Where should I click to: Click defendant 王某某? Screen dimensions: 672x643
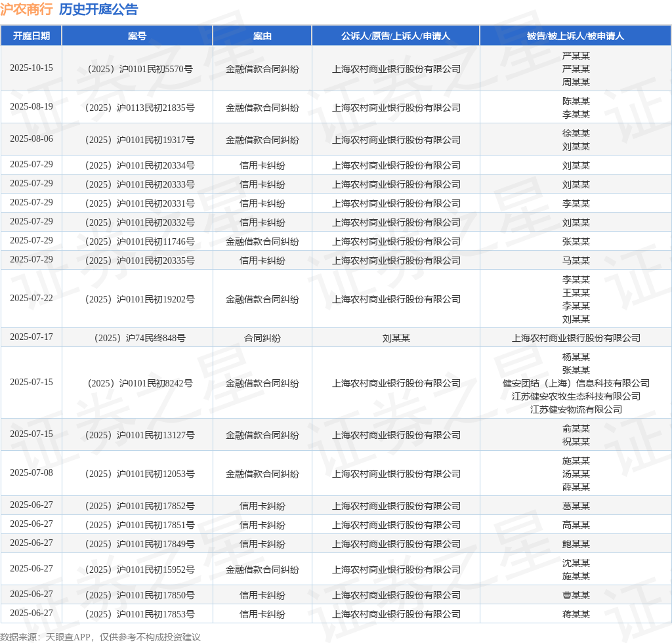576,293
